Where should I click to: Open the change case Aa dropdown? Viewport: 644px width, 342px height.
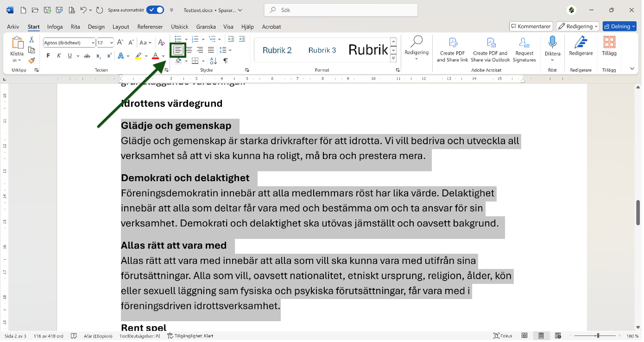(146, 43)
